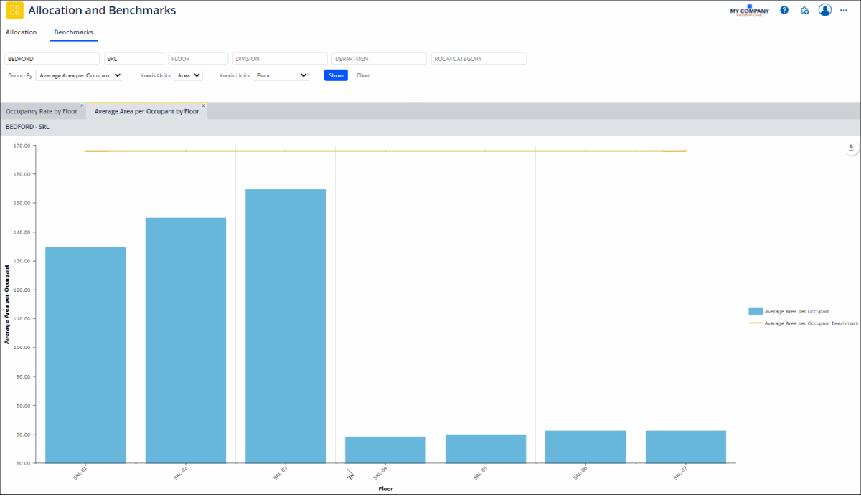Open the help question mark icon

[x=784, y=10]
